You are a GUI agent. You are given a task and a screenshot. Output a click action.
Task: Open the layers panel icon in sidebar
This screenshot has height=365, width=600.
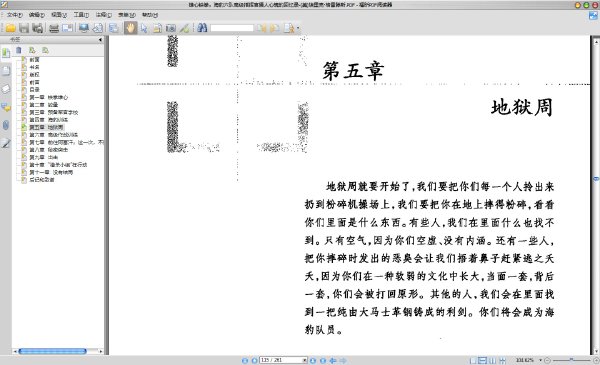(6, 89)
